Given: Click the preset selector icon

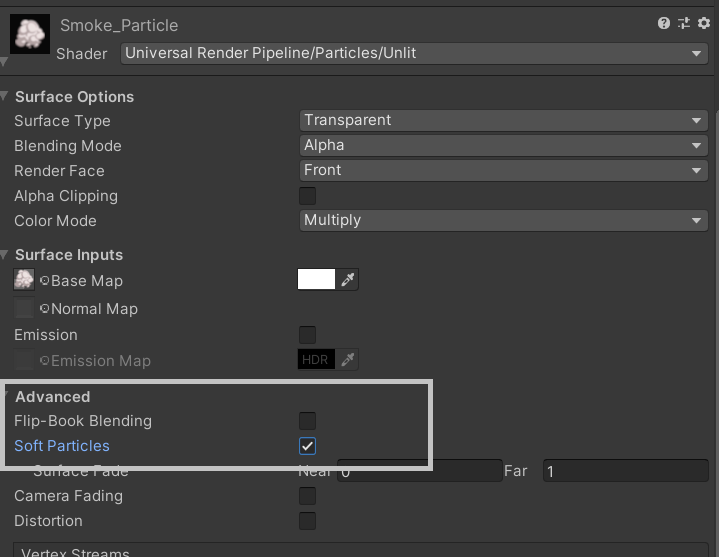Looking at the screenshot, I should 684,23.
